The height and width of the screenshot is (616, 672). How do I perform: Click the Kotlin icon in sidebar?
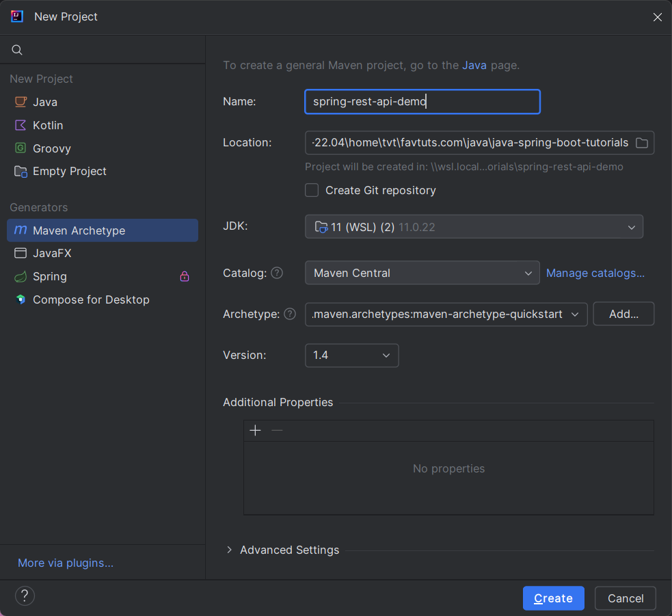[x=21, y=125]
